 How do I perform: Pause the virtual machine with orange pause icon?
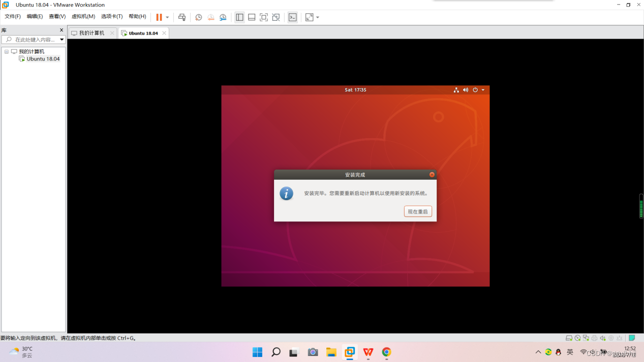[x=159, y=17]
